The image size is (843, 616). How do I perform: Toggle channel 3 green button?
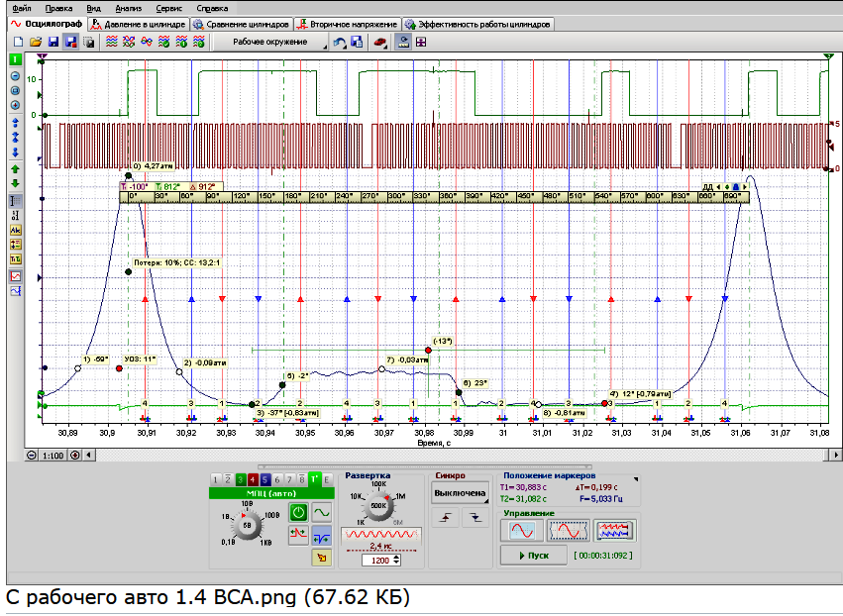point(240,479)
